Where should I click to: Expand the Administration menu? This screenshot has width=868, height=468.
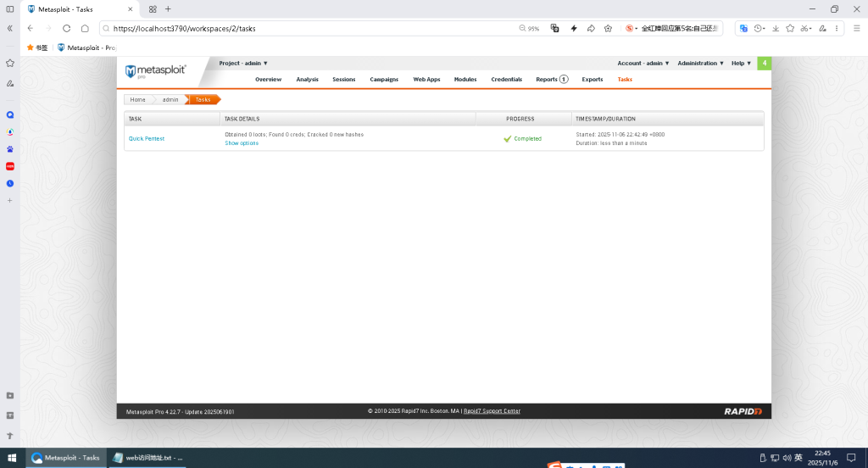point(700,64)
